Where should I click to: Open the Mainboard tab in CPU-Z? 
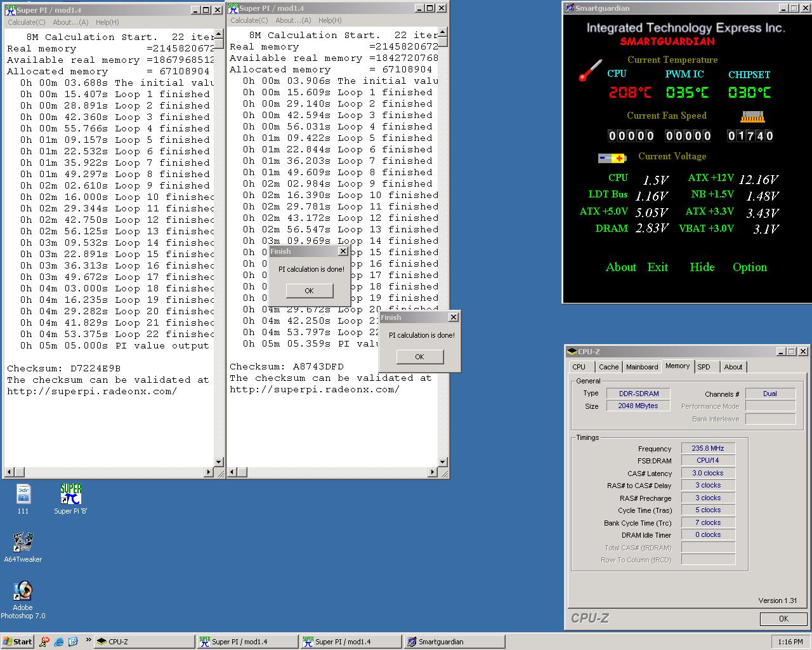click(641, 367)
